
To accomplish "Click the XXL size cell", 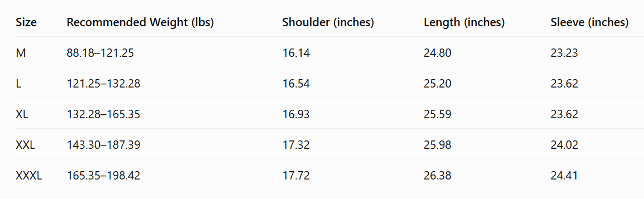I will (25, 145).
